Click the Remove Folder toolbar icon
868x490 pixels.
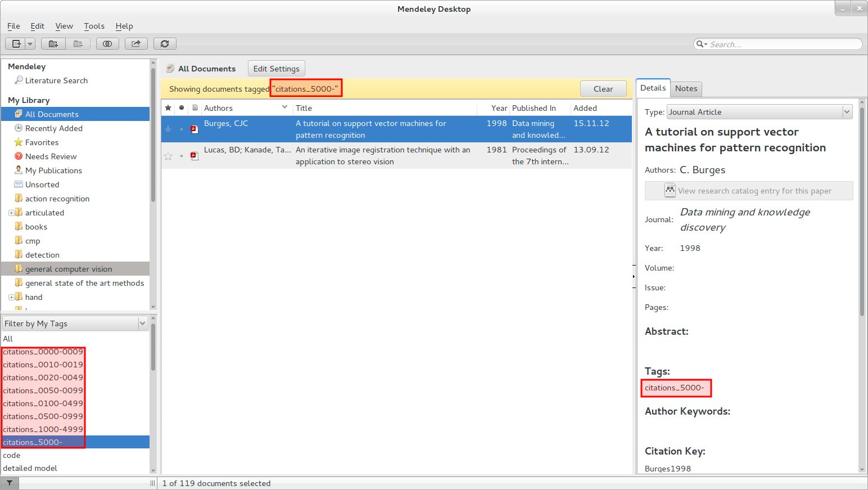coord(78,44)
